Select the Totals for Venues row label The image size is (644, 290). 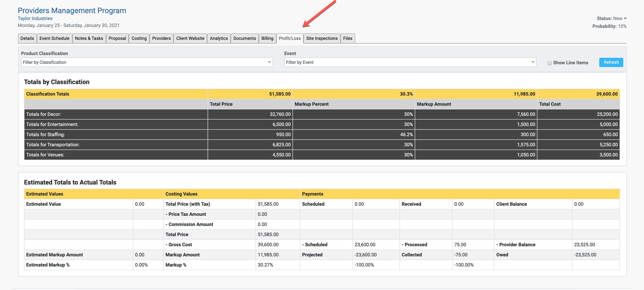[x=45, y=155]
